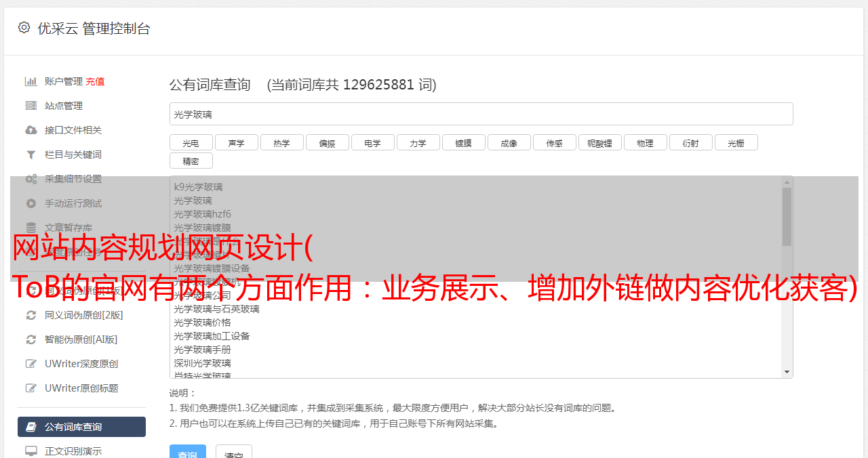
Task: Select the 力学 keyword tag
Action: [x=418, y=143]
